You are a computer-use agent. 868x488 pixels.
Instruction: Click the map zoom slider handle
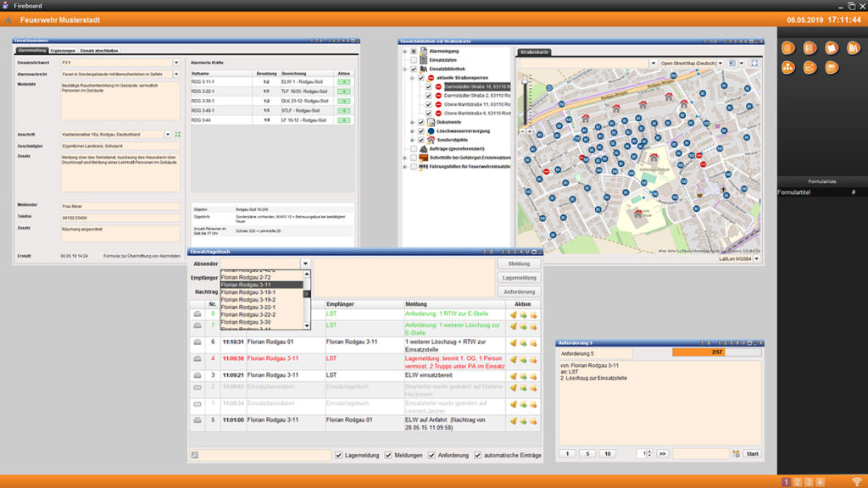(525, 82)
